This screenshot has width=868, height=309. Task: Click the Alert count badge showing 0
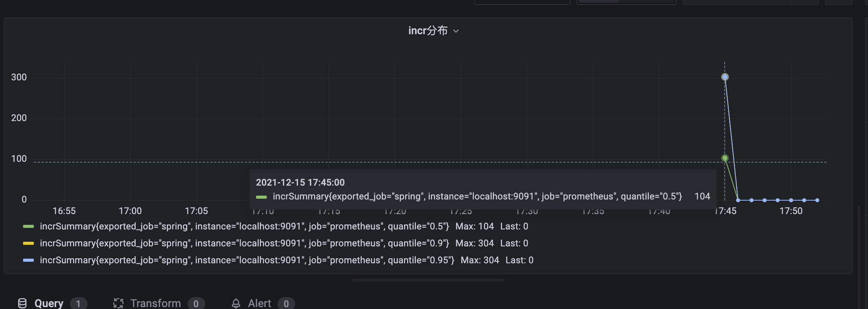(x=286, y=304)
